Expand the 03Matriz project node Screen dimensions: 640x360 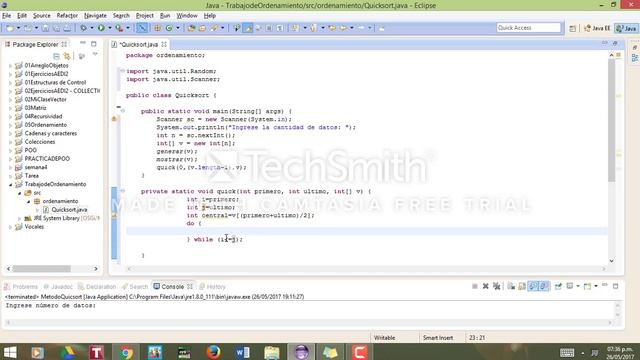[10, 108]
